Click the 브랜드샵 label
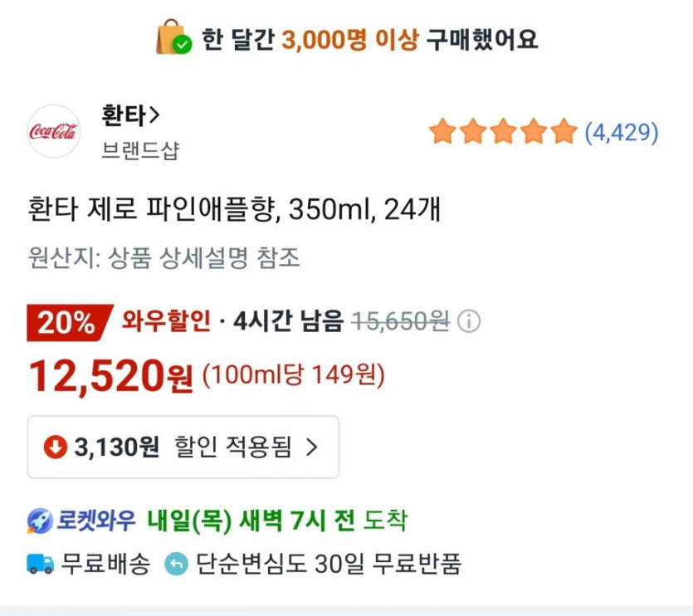 [x=139, y=150]
